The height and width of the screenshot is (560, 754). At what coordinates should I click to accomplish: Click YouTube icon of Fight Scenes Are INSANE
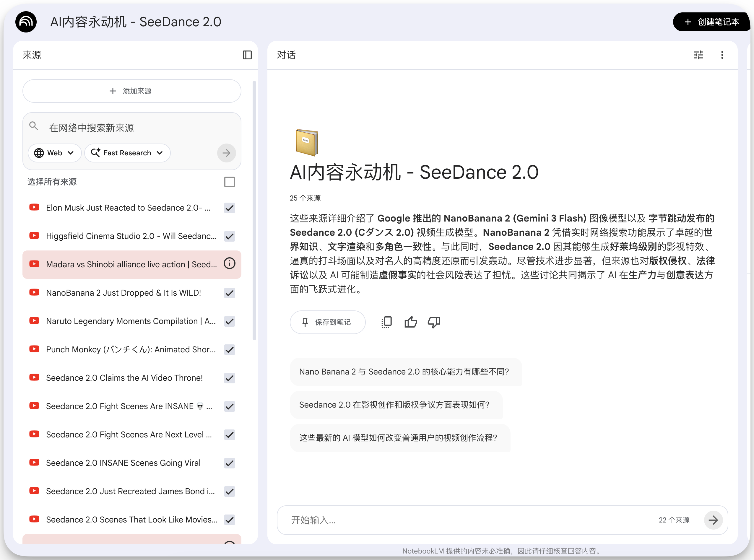click(x=34, y=406)
